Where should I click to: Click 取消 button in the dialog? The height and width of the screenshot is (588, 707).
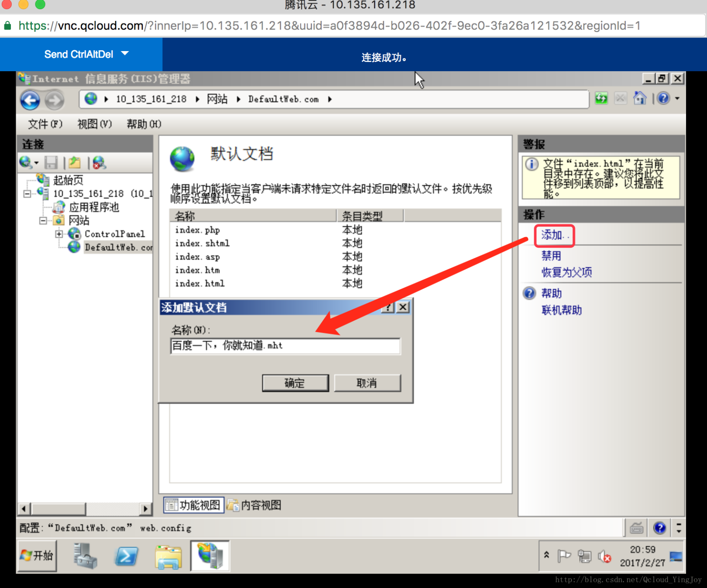point(367,383)
